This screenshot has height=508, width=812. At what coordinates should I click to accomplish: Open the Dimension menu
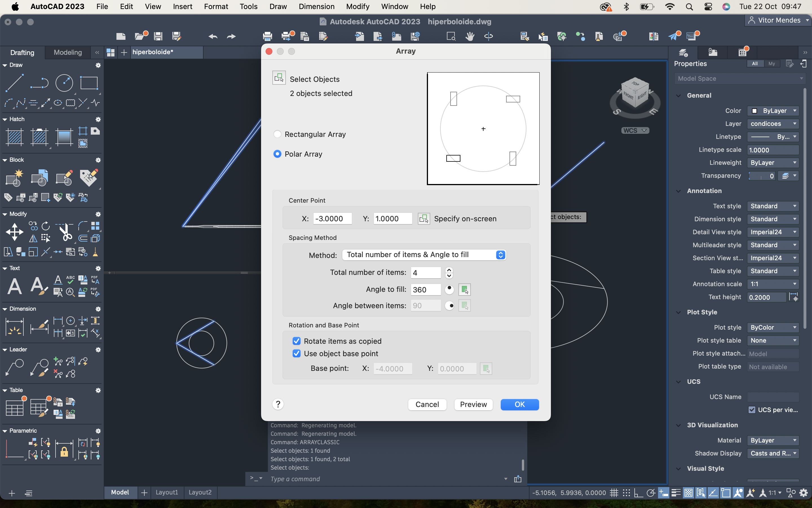[x=316, y=6]
